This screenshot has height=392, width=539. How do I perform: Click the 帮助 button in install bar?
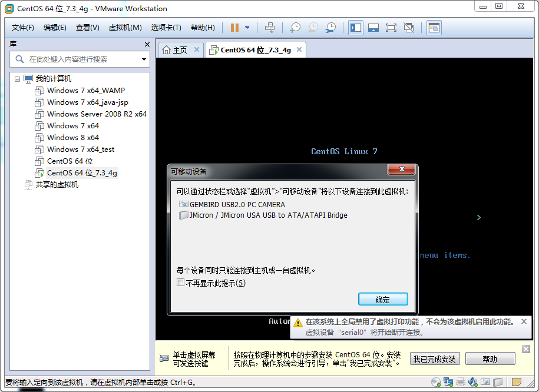(490, 359)
